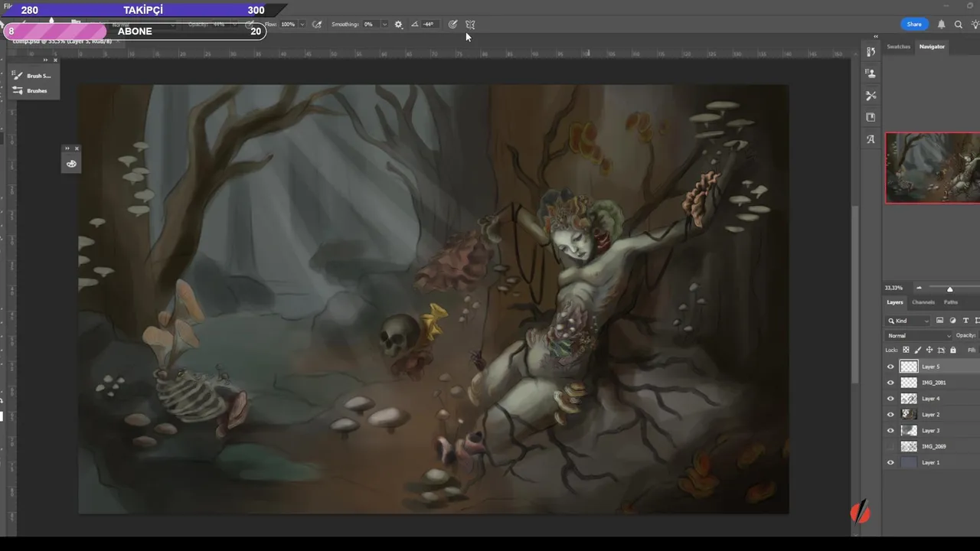The height and width of the screenshot is (551, 980).
Task: Show the hidden IMG_2069 layer
Action: pos(890,446)
